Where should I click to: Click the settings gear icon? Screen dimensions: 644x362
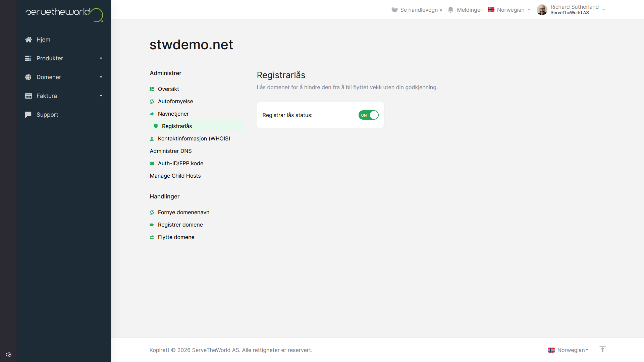(9, 355)
